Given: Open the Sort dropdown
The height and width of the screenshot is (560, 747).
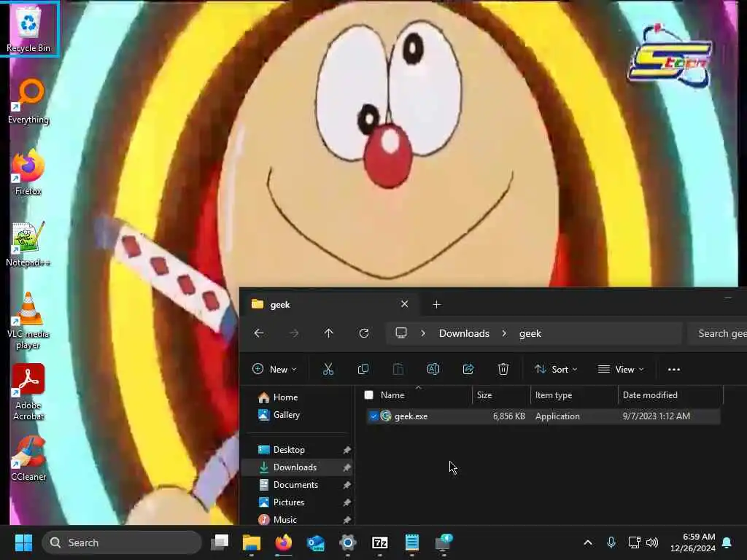Looking at the screenshot, I should (556, 369).
